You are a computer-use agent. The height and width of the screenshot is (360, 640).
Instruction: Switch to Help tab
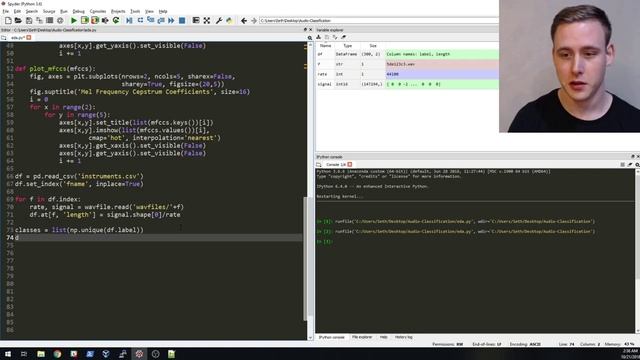coord(383,338)
